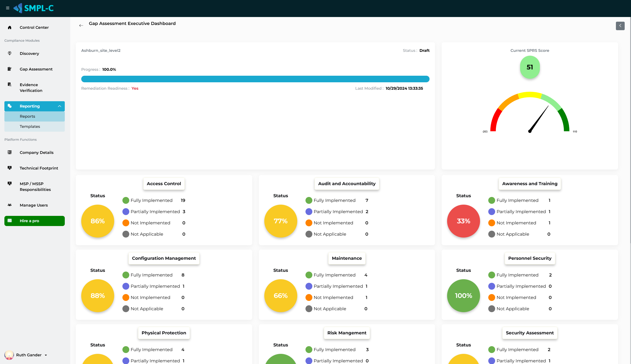Click the Access Control category label

[x=164, y=184]
